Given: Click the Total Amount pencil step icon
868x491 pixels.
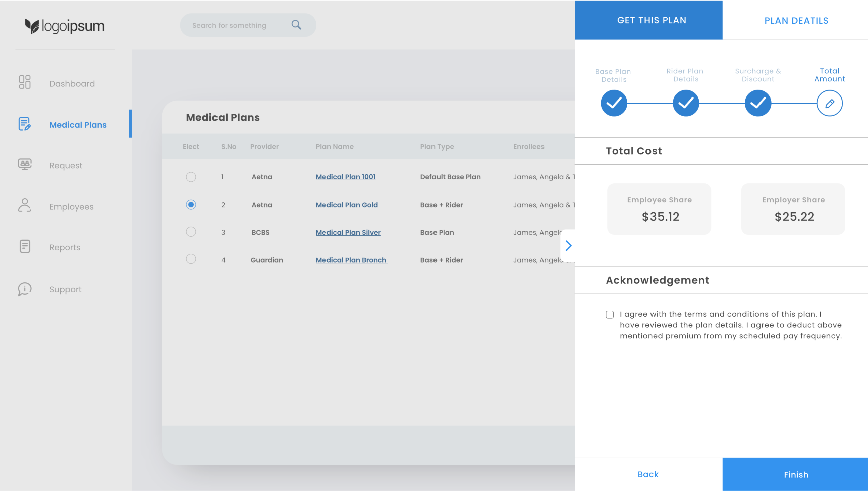Looking at the screenshot, I should pyautogui.click(x=829, y=104).
